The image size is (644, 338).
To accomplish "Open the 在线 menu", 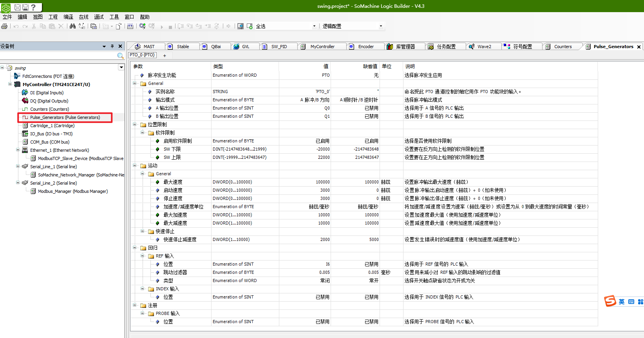I will pyautogui.click(x=83, y=17).
